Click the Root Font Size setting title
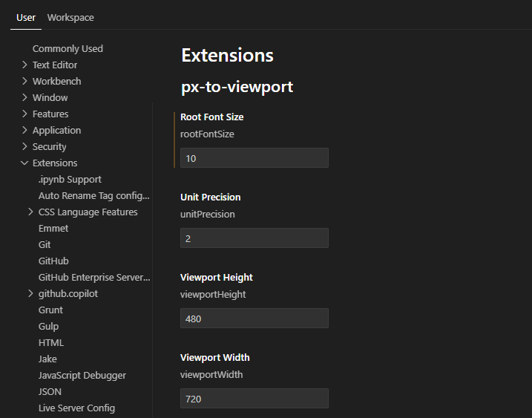The width and height of the screenshot is (532, 418). click(x=211, y=117)
